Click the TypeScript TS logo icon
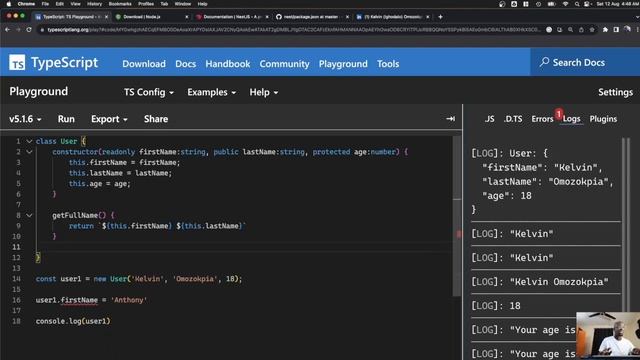Screen dimensions: 640x360 [x=17, y=63]
